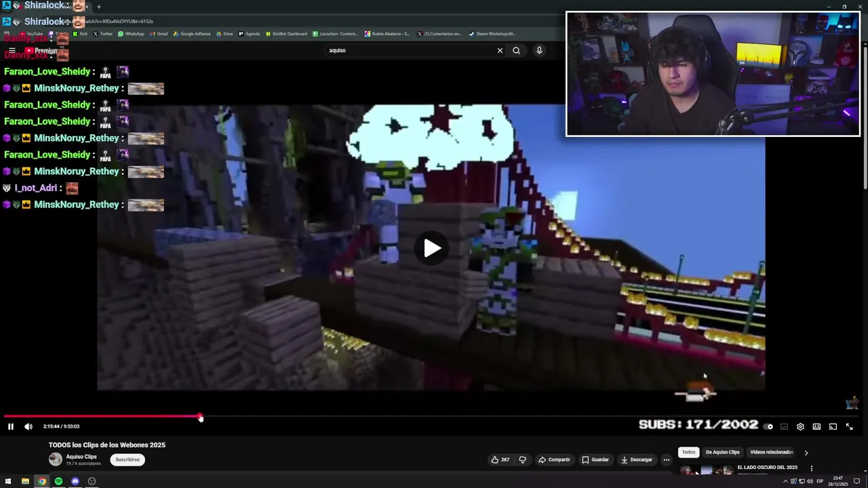Open the Twitter bookmark
This screenshot has width=868, height=488.
[x=102, y=33]
